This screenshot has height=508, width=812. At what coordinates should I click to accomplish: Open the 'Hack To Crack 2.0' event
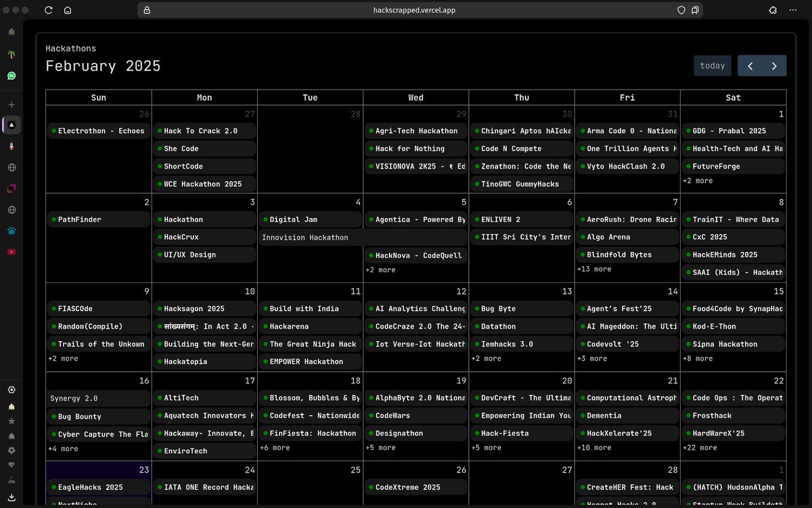pos(204,131)
